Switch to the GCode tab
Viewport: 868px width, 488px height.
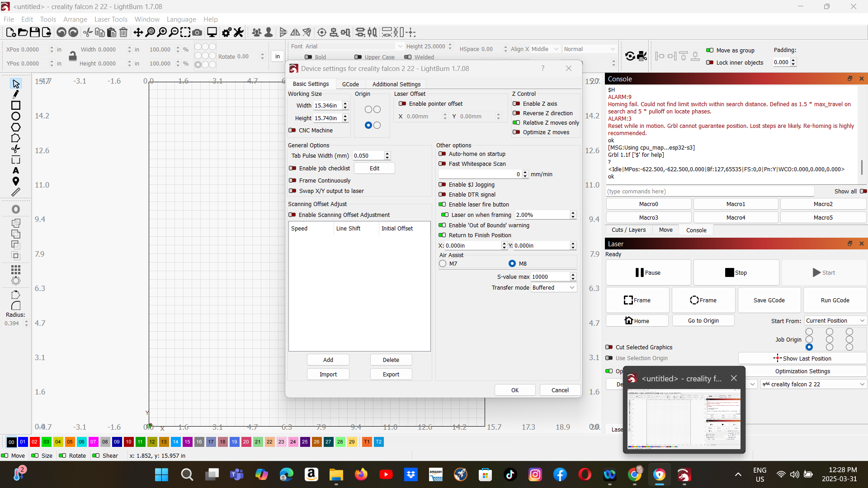(350, 84)
